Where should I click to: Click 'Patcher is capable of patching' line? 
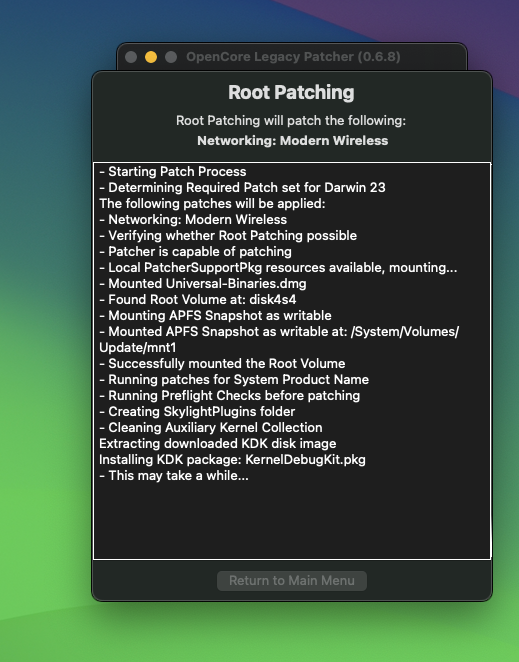click(x=196, y=252)
